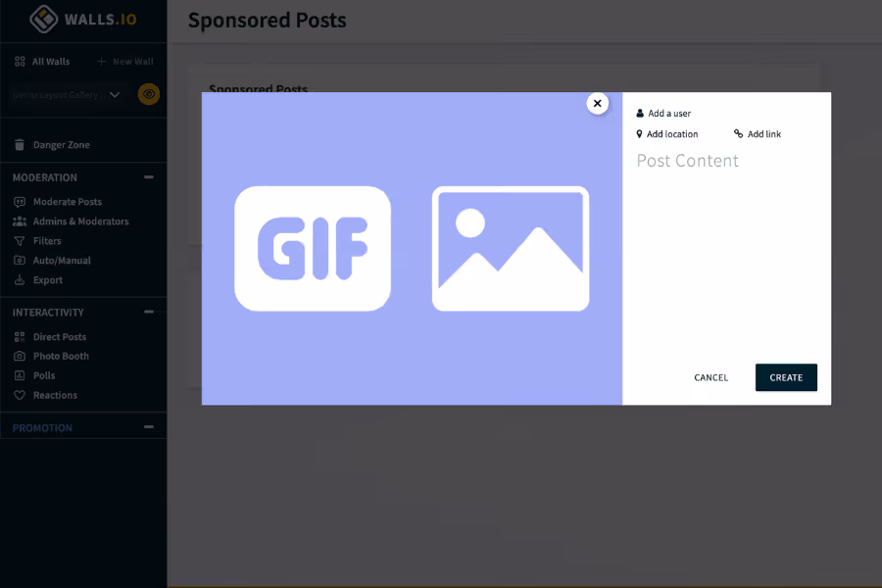Click the Add a user person icon

click(x=640, y=113)
